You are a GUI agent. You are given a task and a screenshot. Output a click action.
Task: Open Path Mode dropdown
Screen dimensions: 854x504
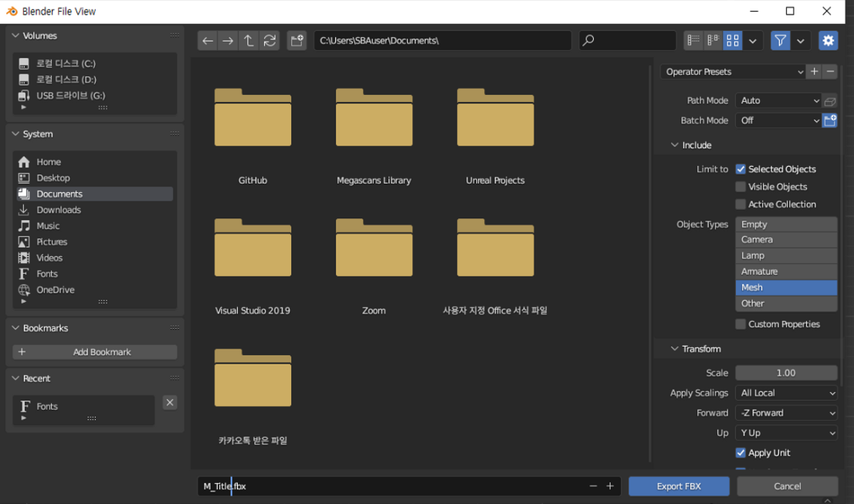pos(778,100)
